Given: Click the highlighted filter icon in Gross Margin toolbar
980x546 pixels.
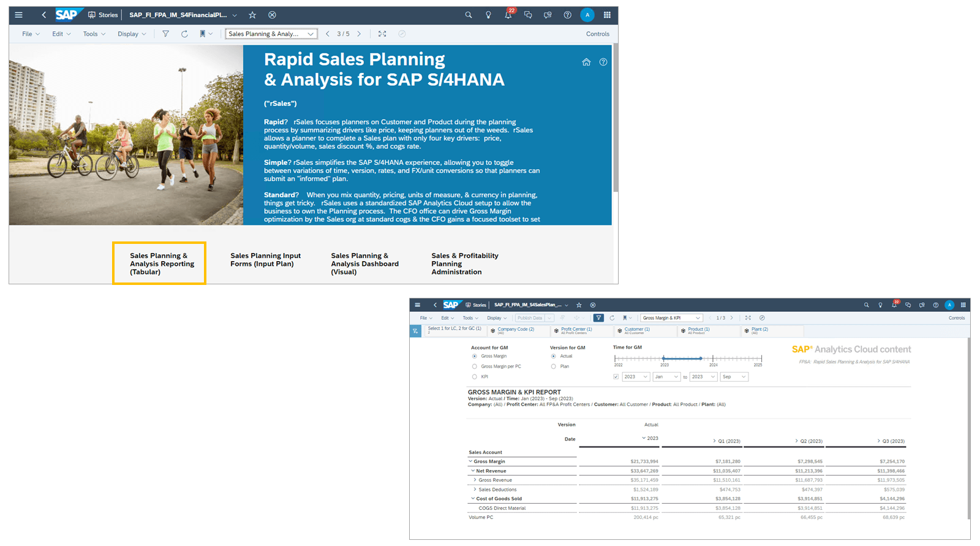Looking at the screenshot, I should point(598,318).
